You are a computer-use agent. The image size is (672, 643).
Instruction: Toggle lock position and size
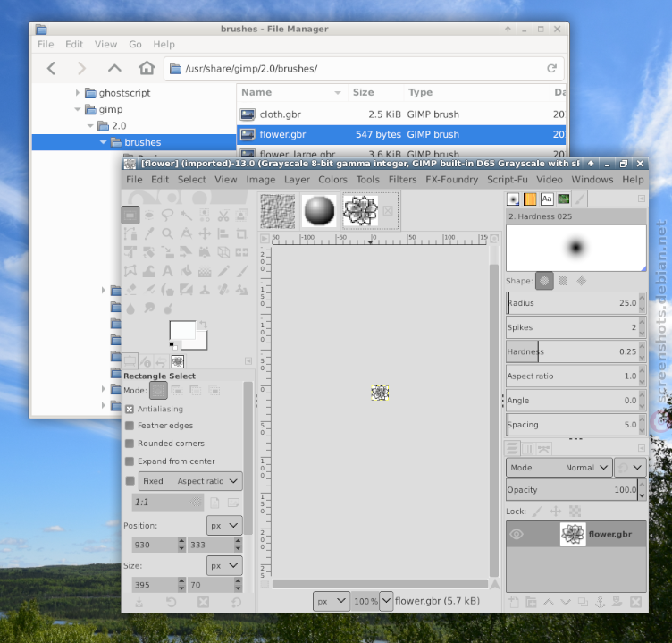coord(556,512)
